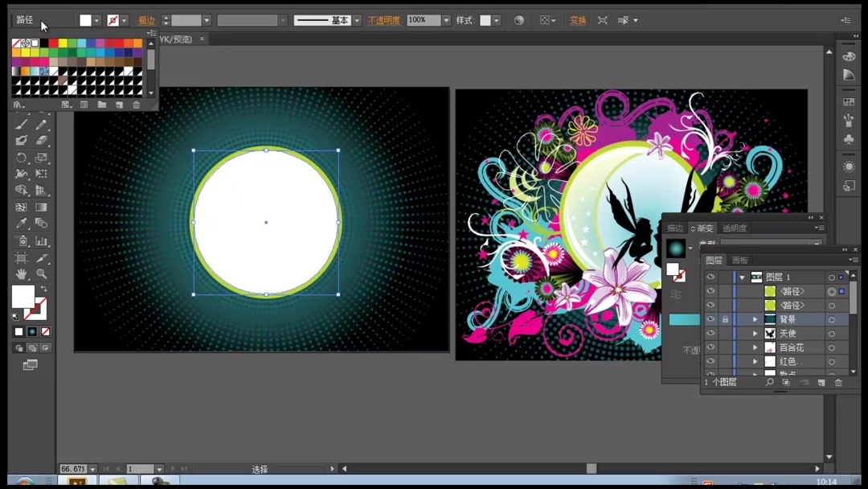The height and width of the screenshot is (489, 868).
Task: Click 变换 link in control bar
Action: click(577, 20)
